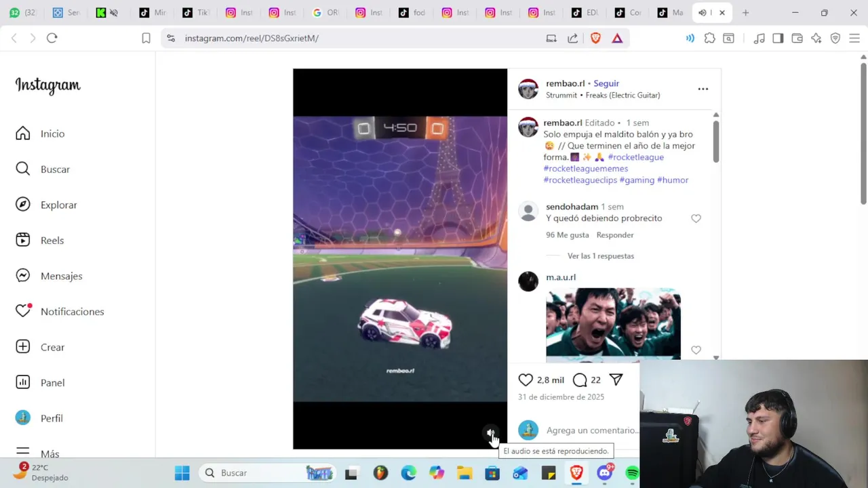
Task: Open Mensajes messenger inbox
Action: [49, 276]
